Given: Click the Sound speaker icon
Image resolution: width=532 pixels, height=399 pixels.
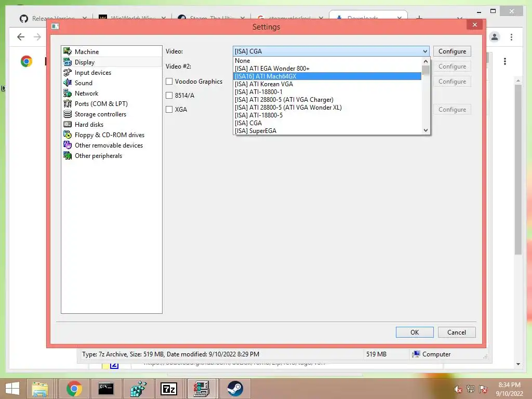Looking at the screenshot, I should 68,83.
